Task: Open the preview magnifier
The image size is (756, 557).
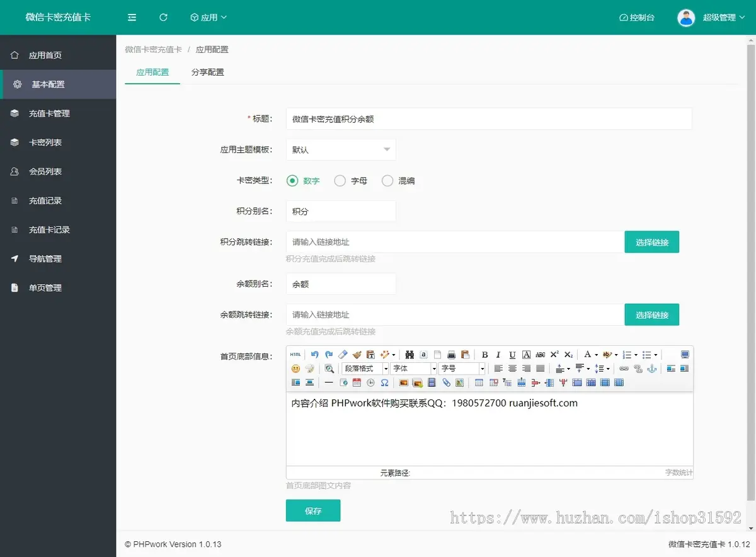Action: [329, 369]
